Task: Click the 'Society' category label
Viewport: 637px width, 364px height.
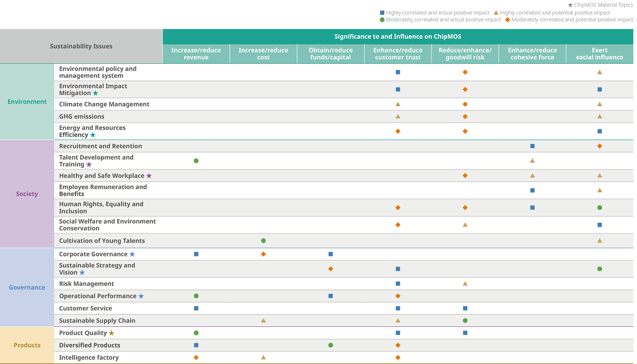Action: pos(27,194)
